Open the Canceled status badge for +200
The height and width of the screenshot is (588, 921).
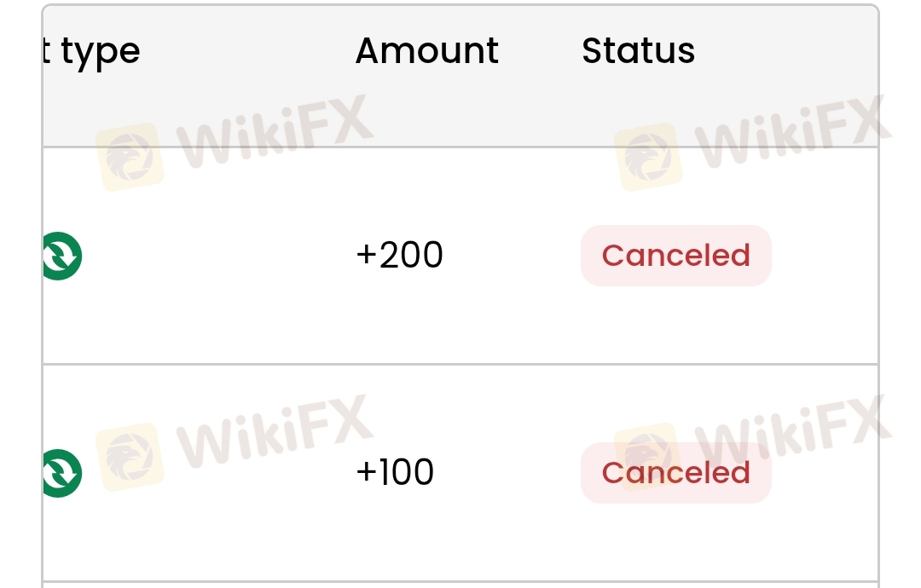point(676,256)
